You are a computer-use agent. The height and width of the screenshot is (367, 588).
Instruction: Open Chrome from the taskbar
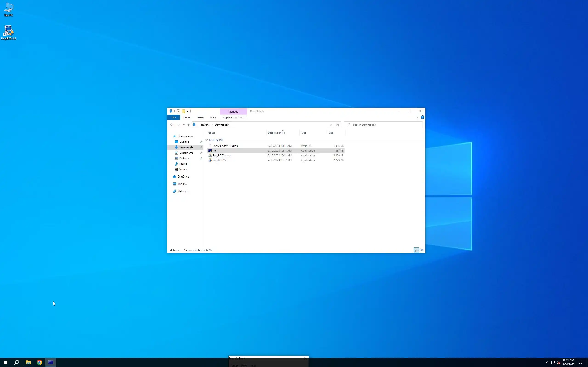(x=39, y=362)
